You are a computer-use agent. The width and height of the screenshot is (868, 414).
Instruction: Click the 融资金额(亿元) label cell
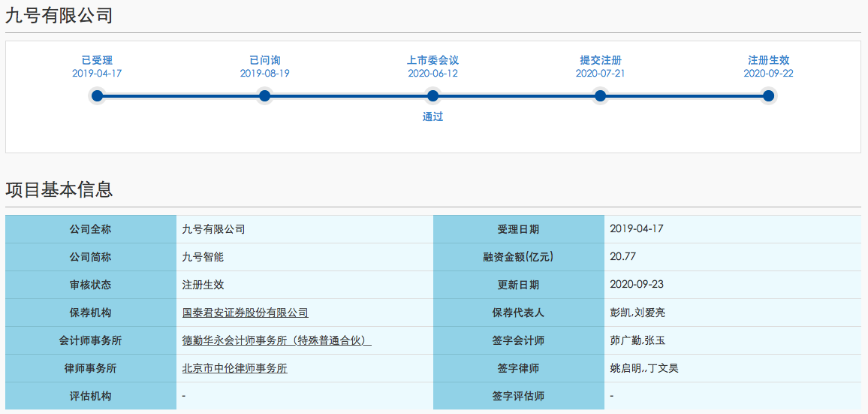click(519, 257)
